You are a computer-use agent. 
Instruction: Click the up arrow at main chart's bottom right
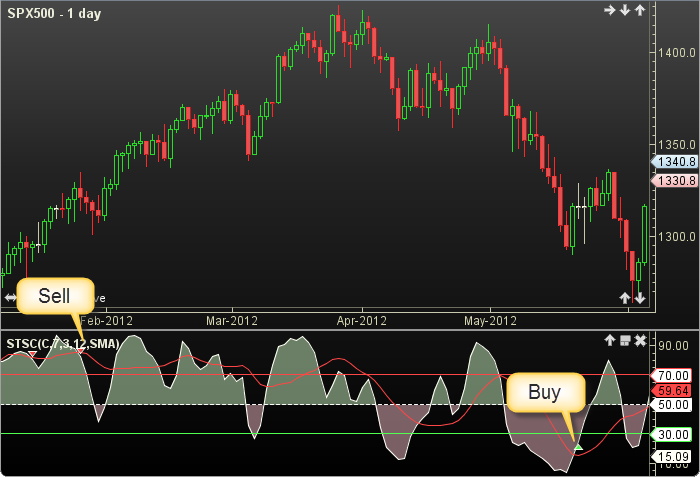pyautogui.click(x=625, y=298)
